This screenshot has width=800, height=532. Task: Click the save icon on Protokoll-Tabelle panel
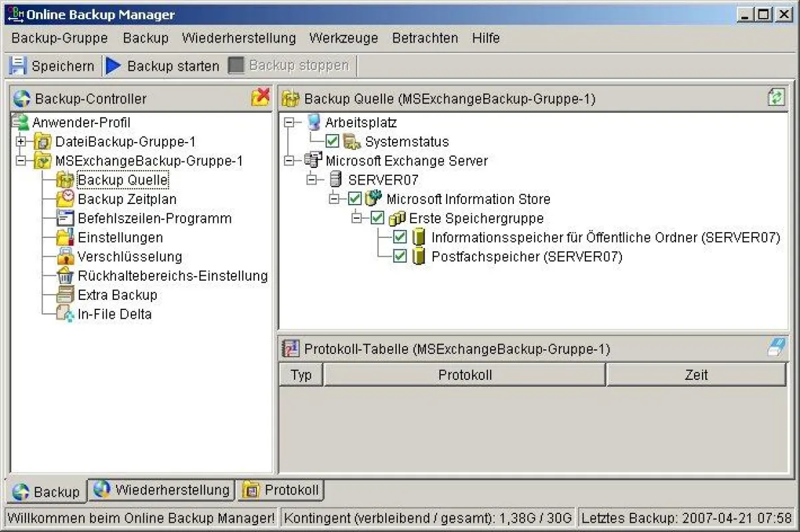775,348
